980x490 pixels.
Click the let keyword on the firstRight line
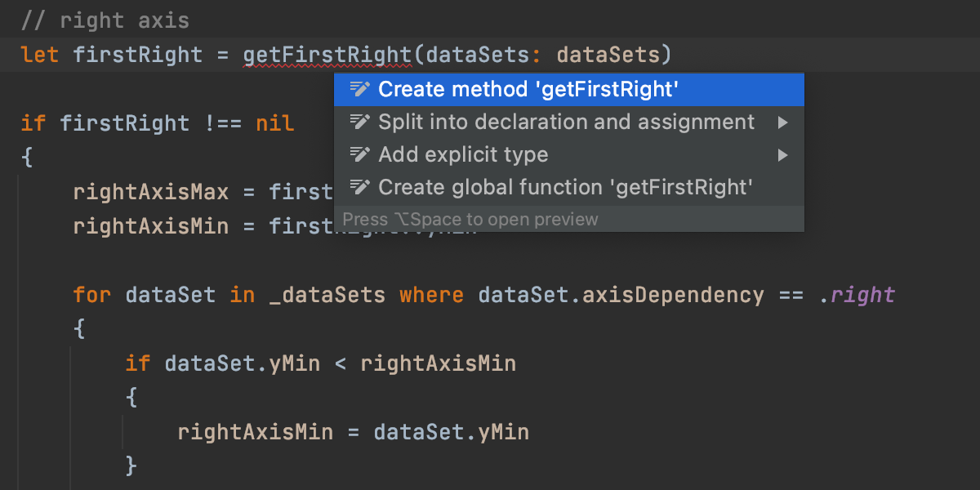40,55
